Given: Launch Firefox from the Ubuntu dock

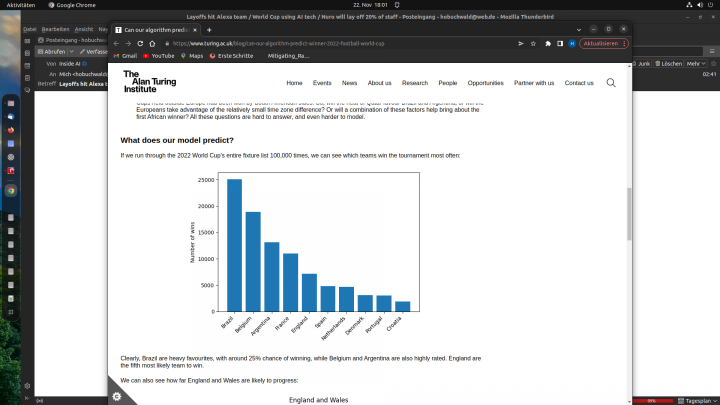Looking at the screenshot, I should (11, 130).
